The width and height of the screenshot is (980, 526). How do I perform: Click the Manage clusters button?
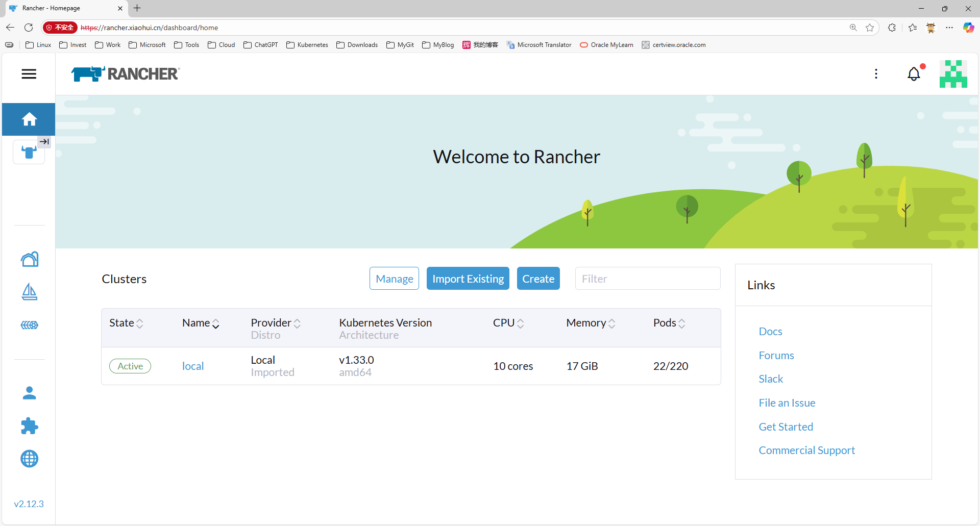[394, 279]
